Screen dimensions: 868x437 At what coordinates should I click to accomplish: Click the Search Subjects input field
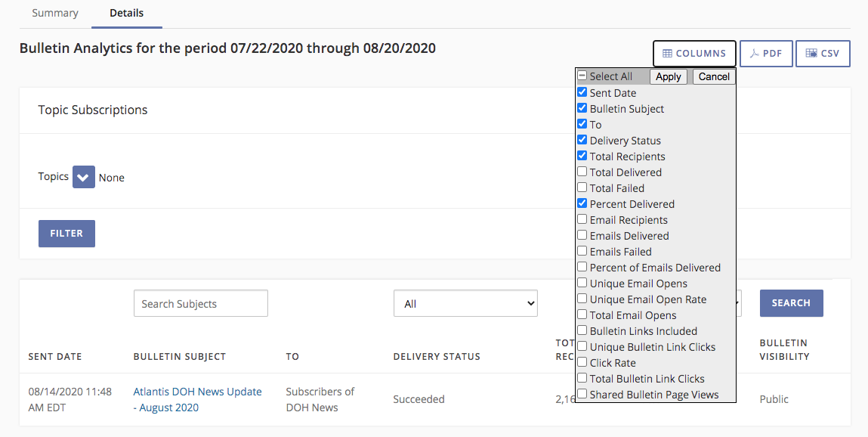coord(200,302)
